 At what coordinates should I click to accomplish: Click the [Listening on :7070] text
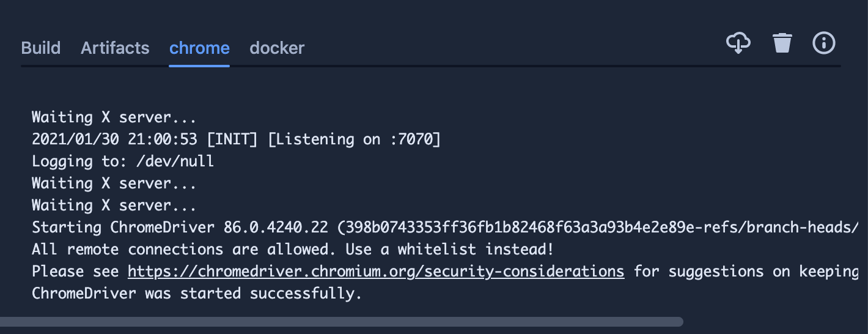pos(355,139)
